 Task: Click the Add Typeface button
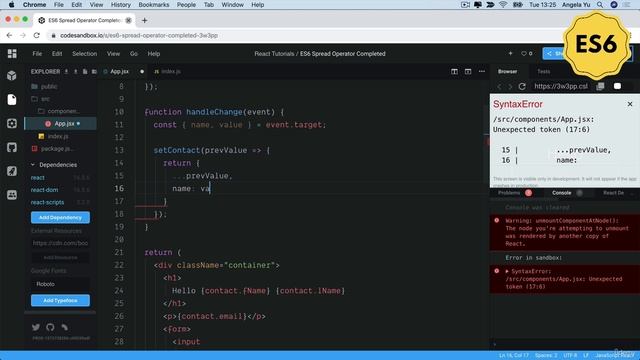coord(60,300)
